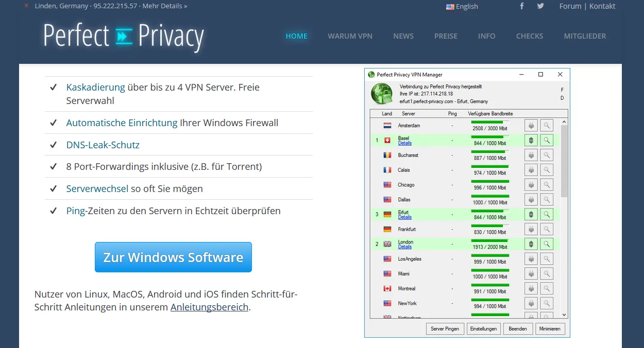Click the Basel row magnifier icon
644x348 pixels.
point(547,140)
